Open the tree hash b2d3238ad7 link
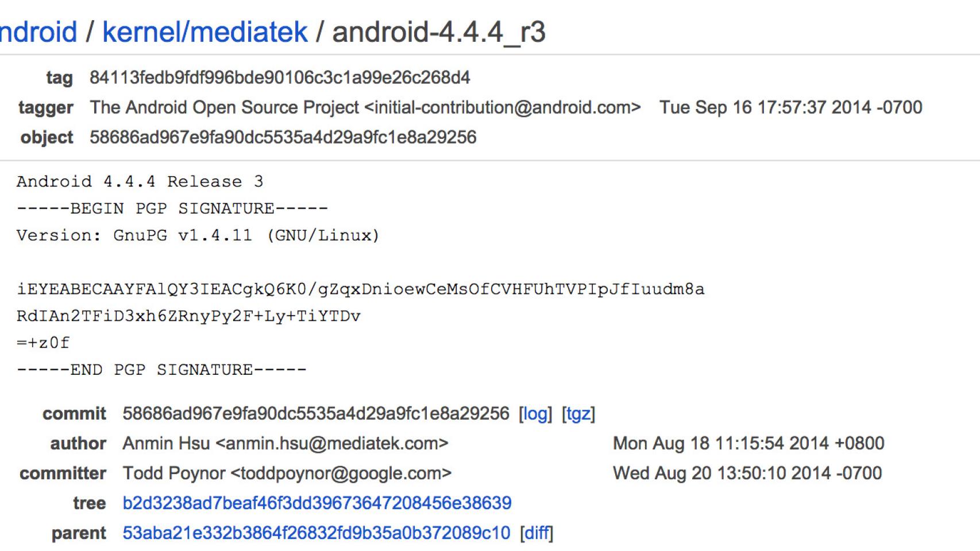Screen dimensions: 980x551 (317, 503)
